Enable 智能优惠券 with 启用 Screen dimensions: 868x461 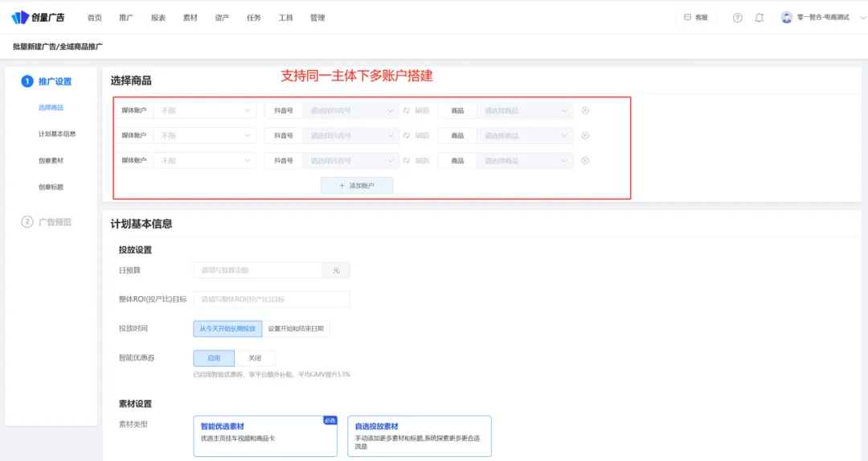pos(214,358)
